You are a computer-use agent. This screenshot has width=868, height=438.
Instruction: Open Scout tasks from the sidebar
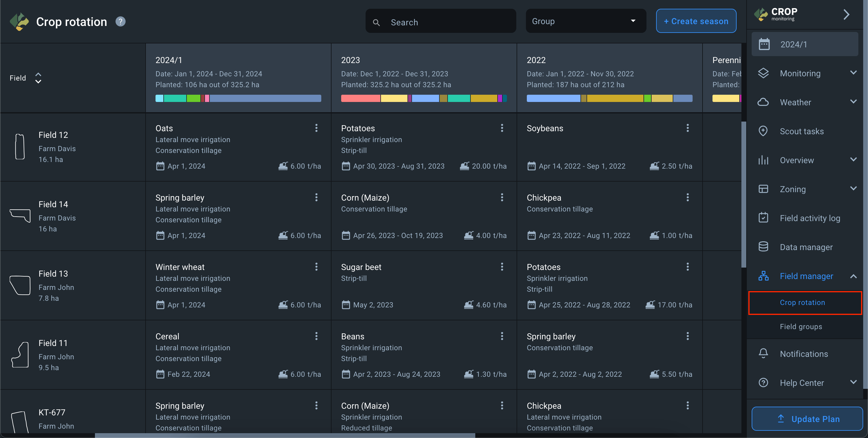(802, 131)
